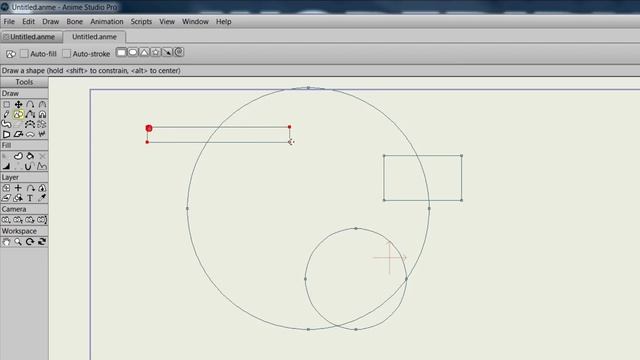Choose the oval shape option
Screen dimensions: 640x360
(x=133, y=52)
